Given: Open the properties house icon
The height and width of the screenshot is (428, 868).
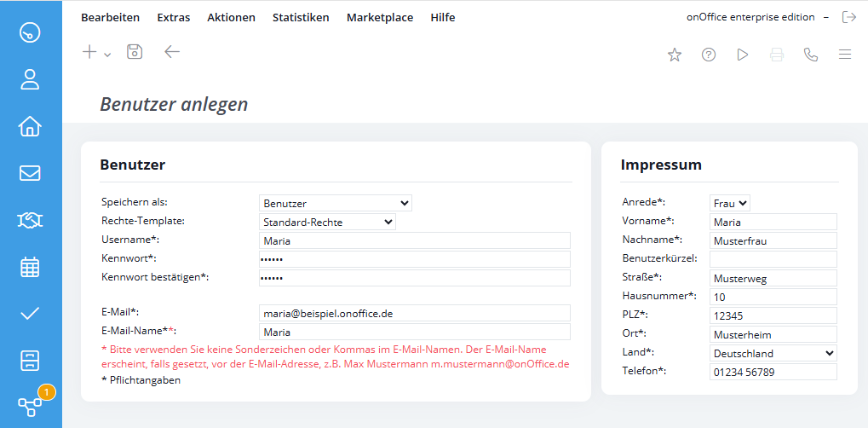Looking at the screenshot, I should (x=30, y=126).
